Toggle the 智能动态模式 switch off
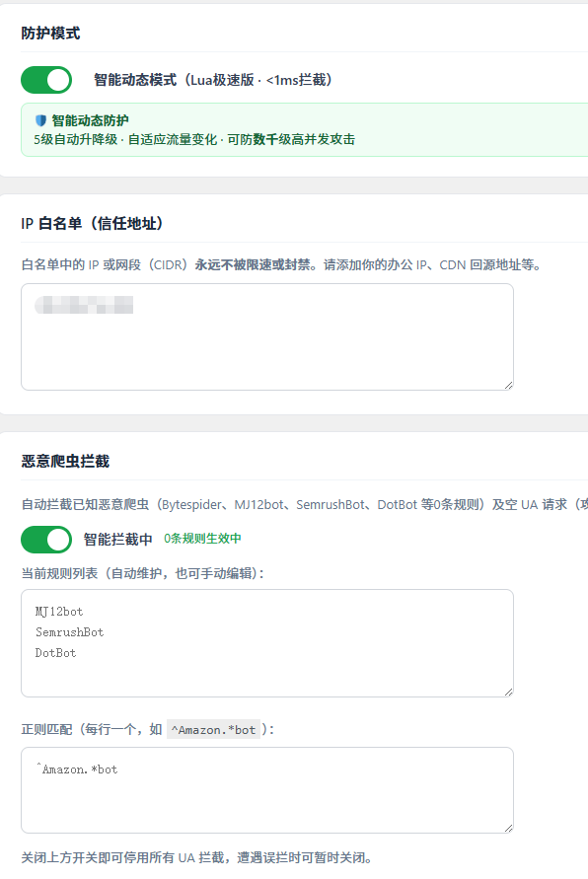Screen dimensions: 588x879 (x=46, y=80)
